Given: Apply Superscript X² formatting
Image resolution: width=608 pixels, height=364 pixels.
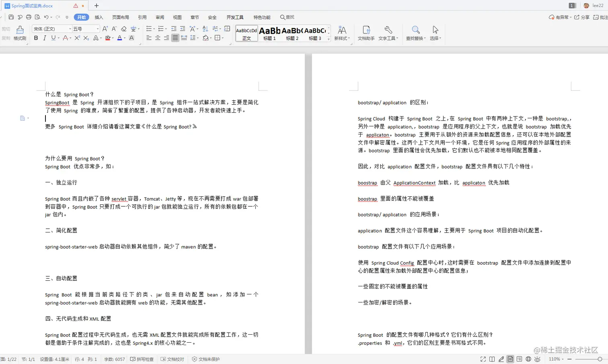Looking at the screenshot, I should pos(77,38).
